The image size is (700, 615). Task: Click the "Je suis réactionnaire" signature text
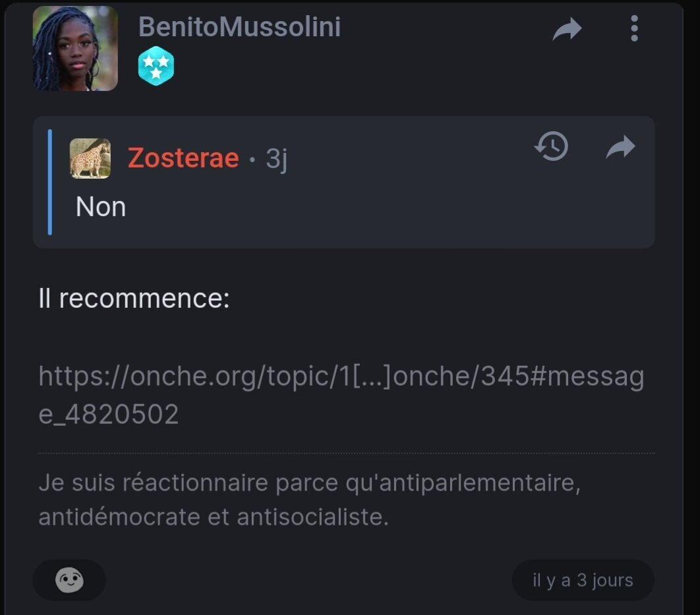click(309, 500)
